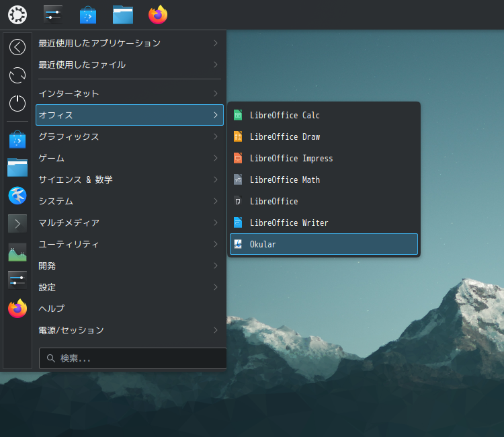Open the ヘルプ menu entry
The height and width of the screenshot is (437, 504).
[130, 309]
